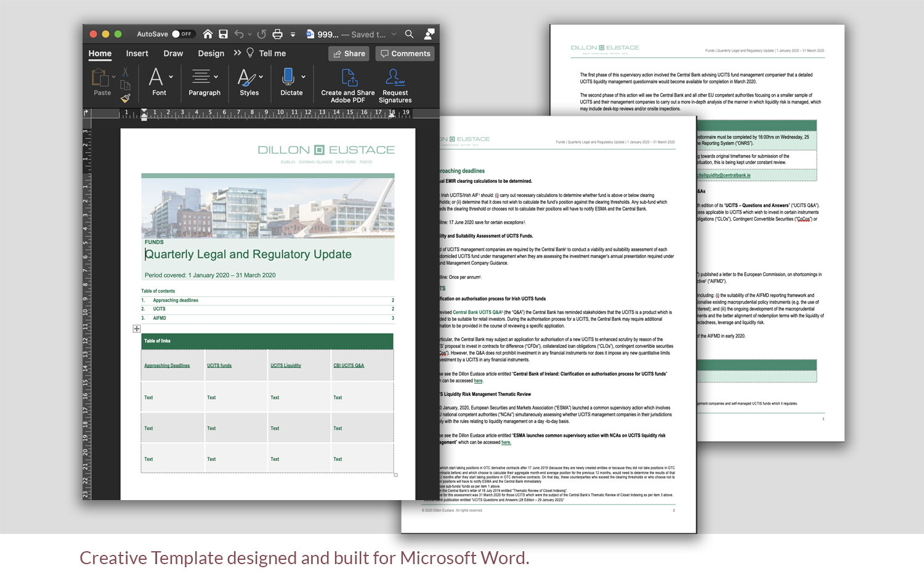Click the Word document icon in title
Viewport: 924px width, 582px height.
[x=310, y=34]
